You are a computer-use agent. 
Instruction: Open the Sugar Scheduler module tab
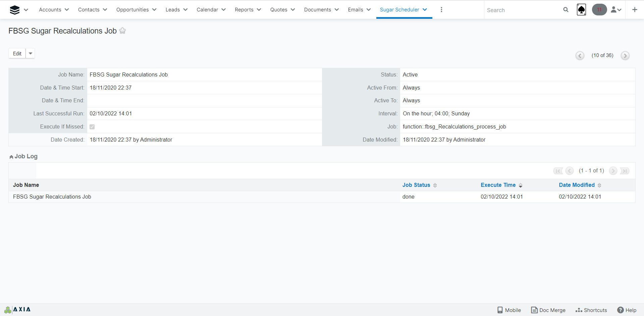(x=399, y=10)
